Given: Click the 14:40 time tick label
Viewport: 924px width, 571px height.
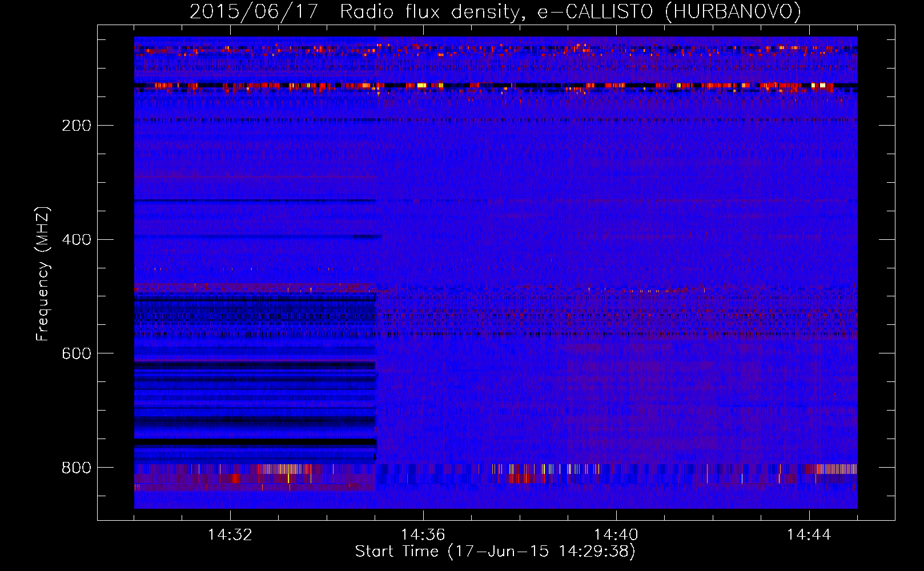Looking at the screenshot, I should 616,535.
